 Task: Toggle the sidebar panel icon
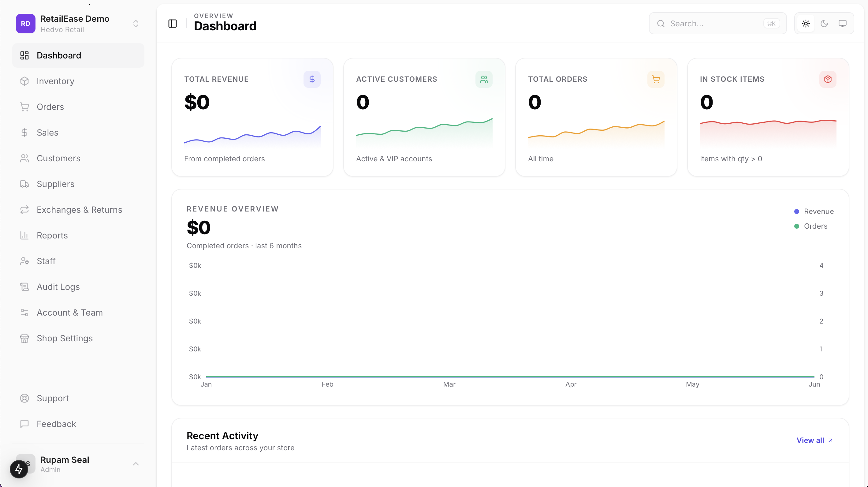173,24
